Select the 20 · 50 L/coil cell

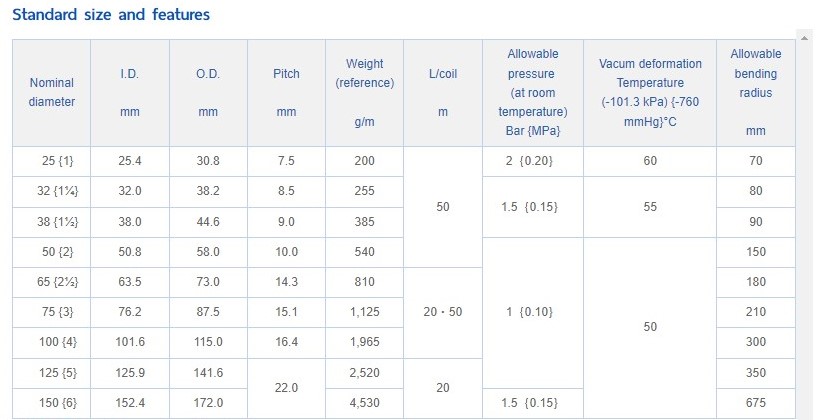443,313
